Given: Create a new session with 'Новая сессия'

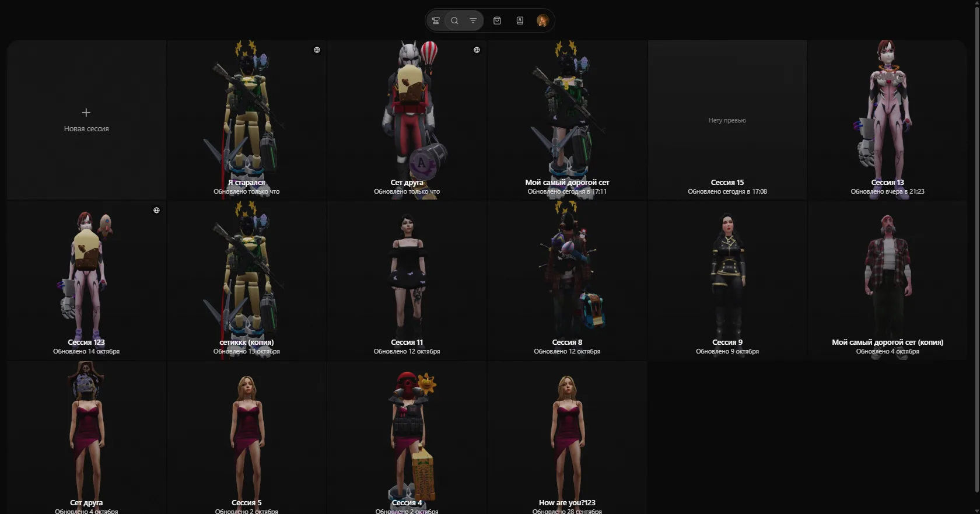Looking at the screenshot, I should pos(86,129).
